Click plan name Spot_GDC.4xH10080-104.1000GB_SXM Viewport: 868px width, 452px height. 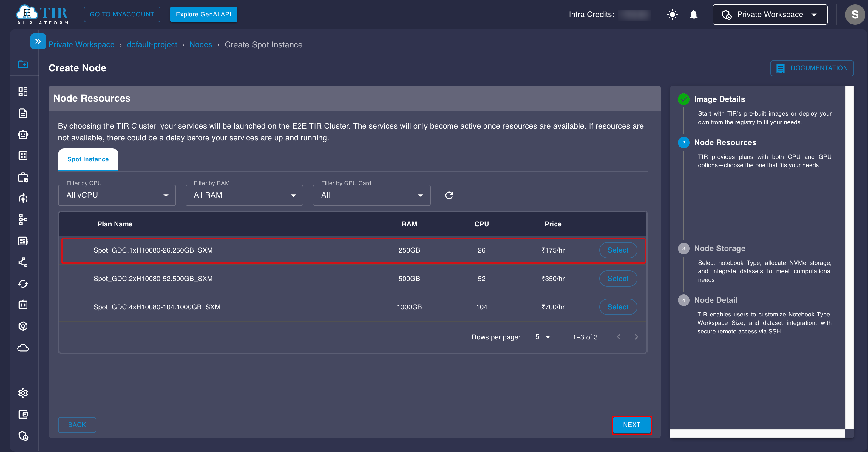(x=157, y=307)
